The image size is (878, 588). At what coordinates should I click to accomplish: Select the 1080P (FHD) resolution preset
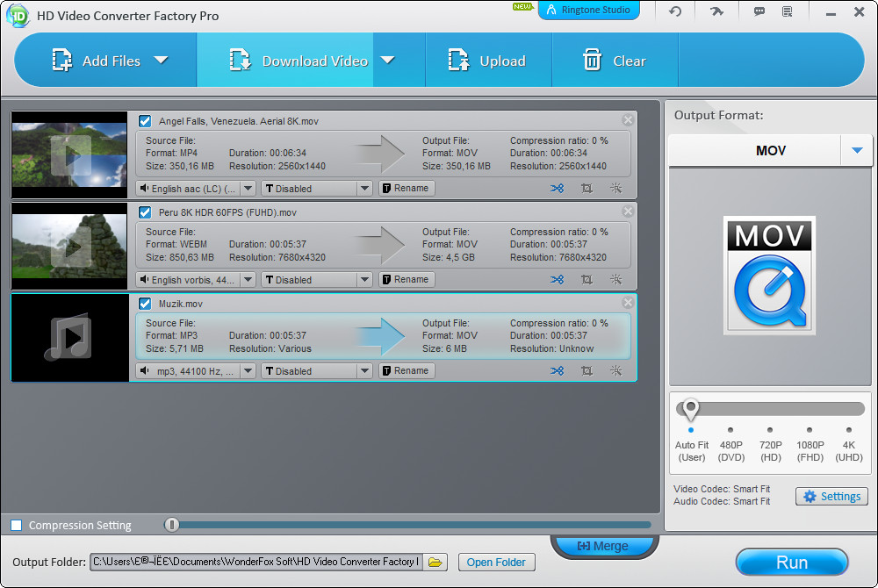810,447
